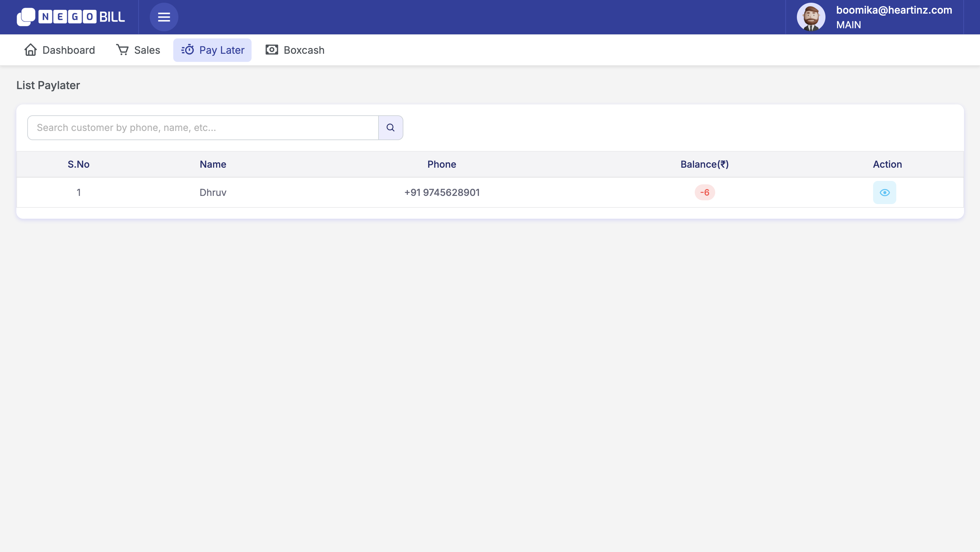Image resolution: width=980 pixels, height=552 pixels.
Task: Click the -6 balance badge
Action: tap(705, 193)
